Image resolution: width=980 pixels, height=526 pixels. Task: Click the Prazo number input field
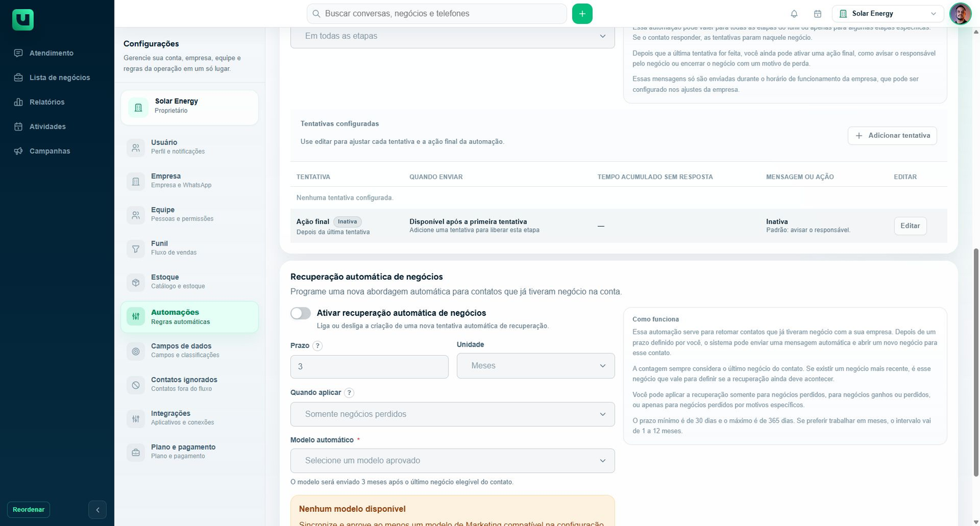click(369, 367)
